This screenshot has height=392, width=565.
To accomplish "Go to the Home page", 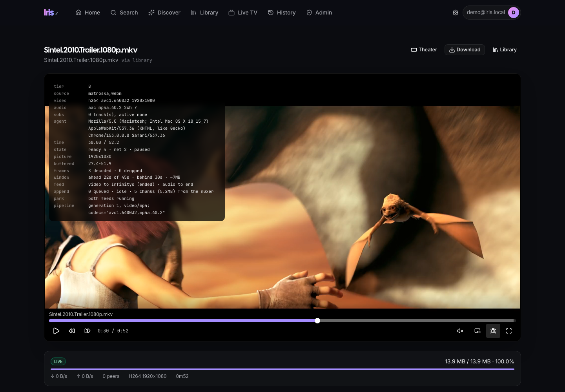I will pos(88,13).
